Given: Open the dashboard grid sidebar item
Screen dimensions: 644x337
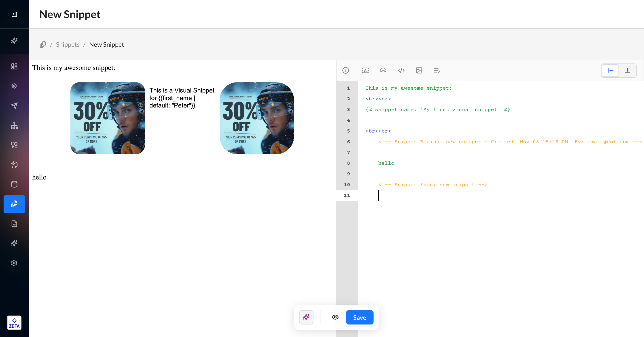Looking at the screenshot, I should [14, 66].
